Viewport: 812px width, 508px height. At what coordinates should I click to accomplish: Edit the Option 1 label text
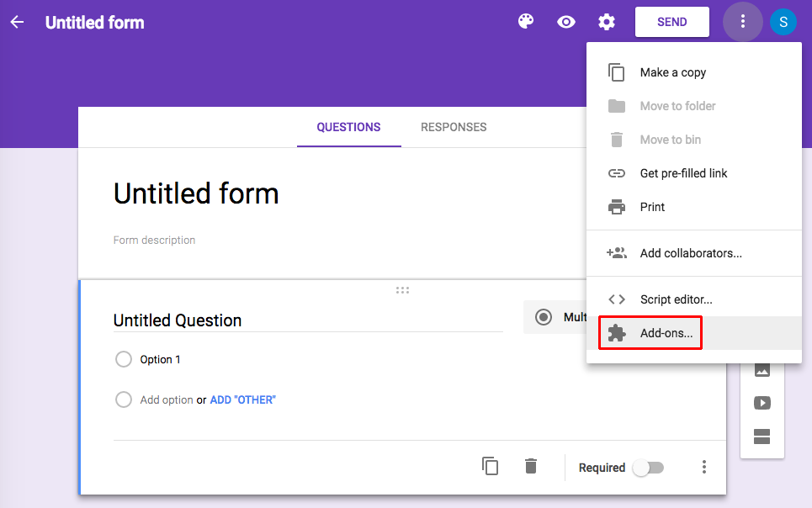pyautogui.click(x=160, y=359)
